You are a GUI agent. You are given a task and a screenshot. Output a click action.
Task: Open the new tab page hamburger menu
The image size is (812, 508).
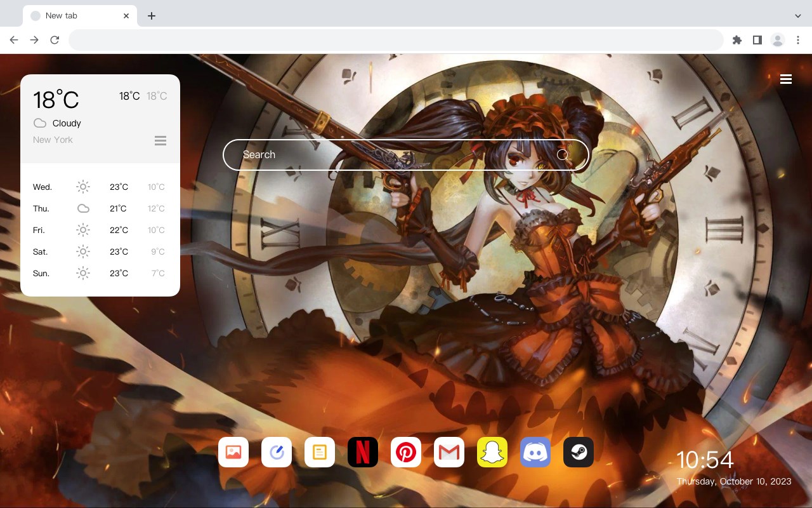[x=786, y=79]
